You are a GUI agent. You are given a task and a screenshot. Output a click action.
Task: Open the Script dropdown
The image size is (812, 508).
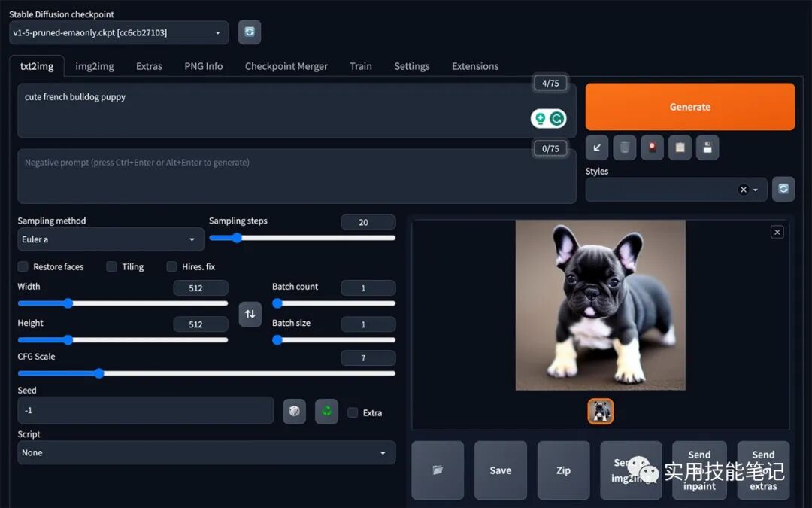click(207, 452)
